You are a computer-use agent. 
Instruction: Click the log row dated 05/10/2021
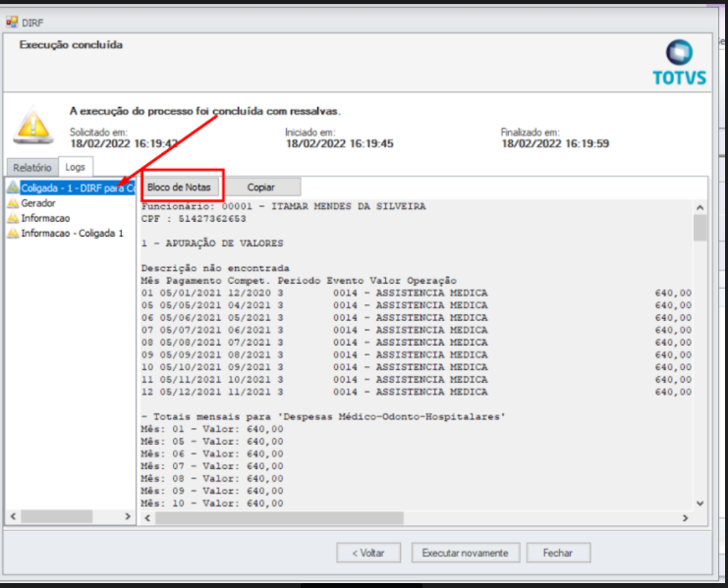(417, 367)
